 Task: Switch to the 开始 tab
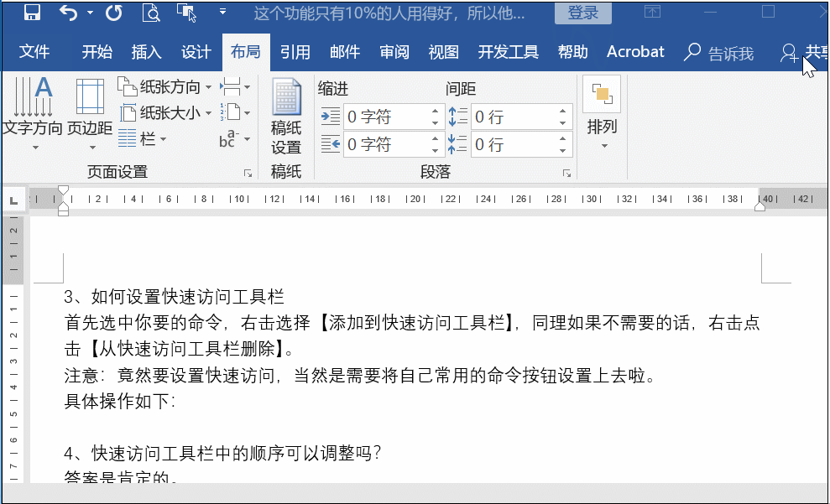pos(97,52)
